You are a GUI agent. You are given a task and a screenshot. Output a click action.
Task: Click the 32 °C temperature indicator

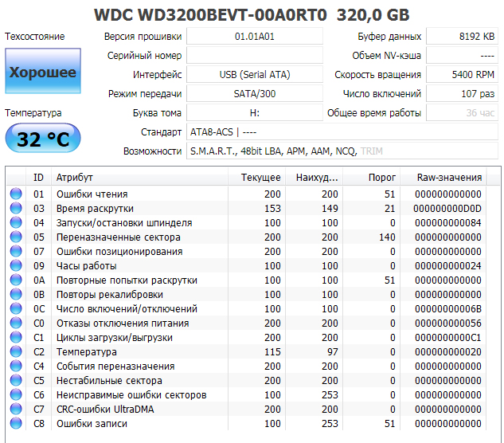pyautogui.click(x=43, y=139)
